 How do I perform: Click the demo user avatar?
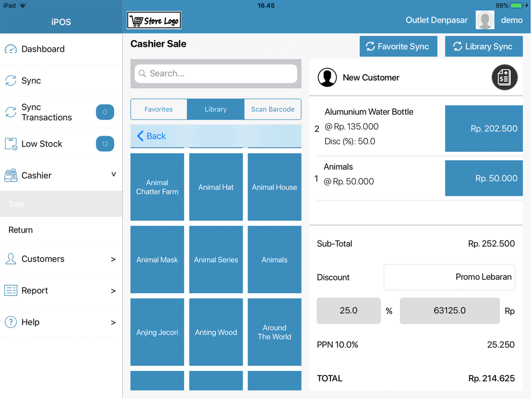pos(485,20)
